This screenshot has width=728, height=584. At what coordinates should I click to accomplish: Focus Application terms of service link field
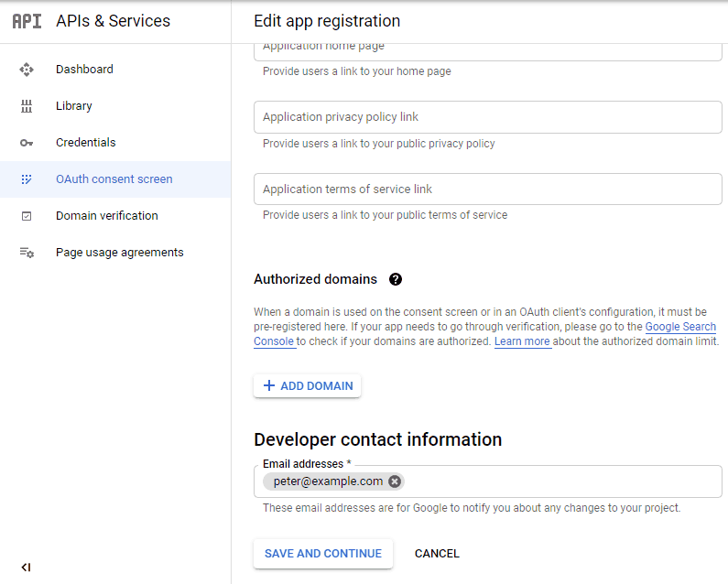488,189
